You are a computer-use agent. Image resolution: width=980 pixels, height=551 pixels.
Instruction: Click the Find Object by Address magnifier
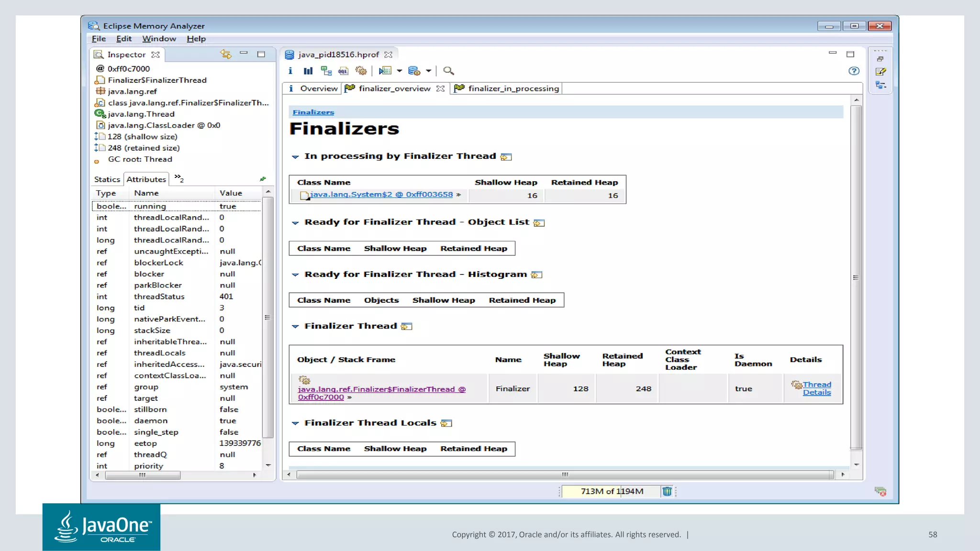coord(448,71)
